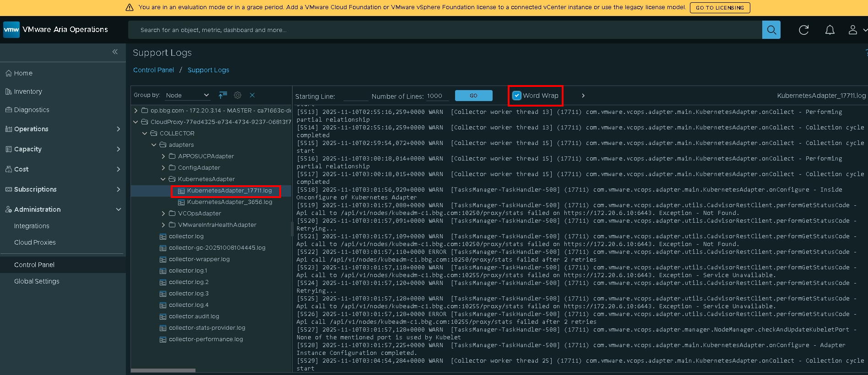This screenshot has height=375, width=868.
Task: Click the VMware Aria Operations logo
Action: 11,30
